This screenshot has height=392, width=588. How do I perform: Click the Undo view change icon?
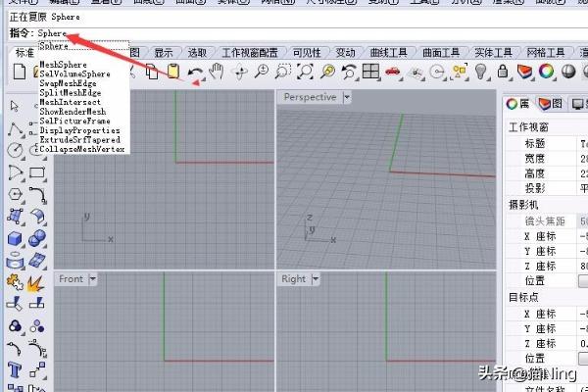349,72
